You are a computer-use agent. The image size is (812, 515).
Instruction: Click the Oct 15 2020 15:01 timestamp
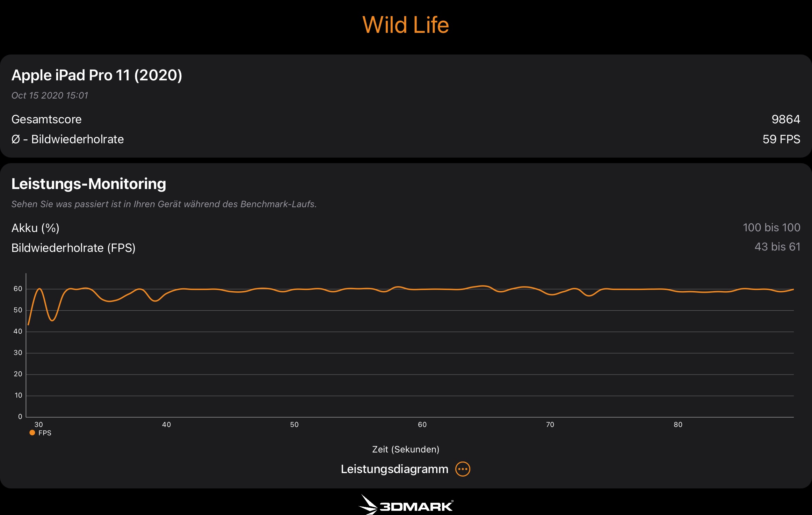(x=50, y=95)
